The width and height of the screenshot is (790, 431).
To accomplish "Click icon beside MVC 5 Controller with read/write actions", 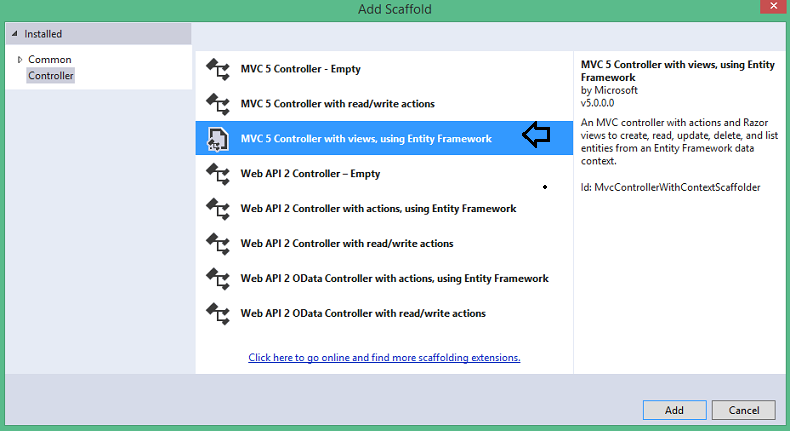I will click(x=218, y=104).
